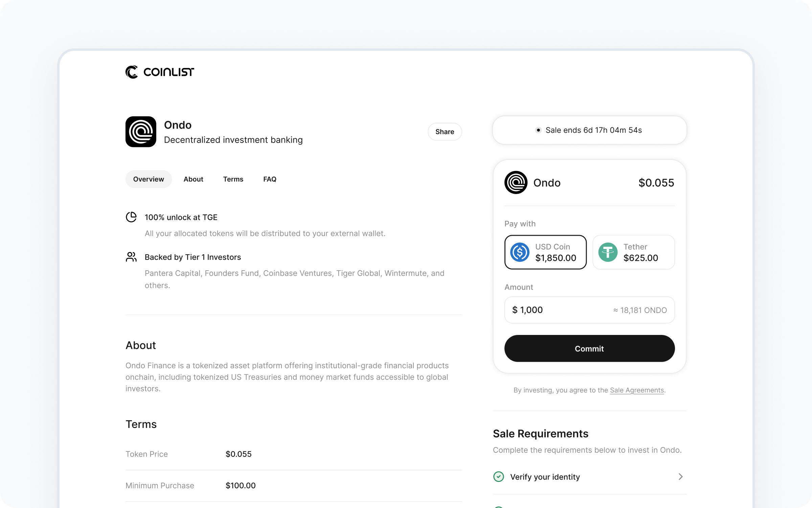Click the Sale ends countdown pill
The image size is (812, 508).
click(x=589, y=130)
